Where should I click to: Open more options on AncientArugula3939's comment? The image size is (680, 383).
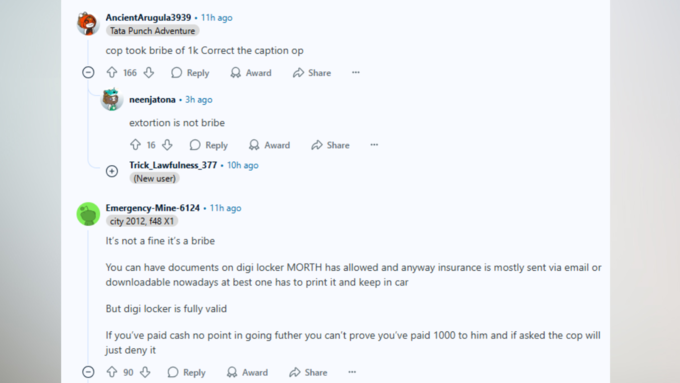pyautogui.click(x=356, y=72)
